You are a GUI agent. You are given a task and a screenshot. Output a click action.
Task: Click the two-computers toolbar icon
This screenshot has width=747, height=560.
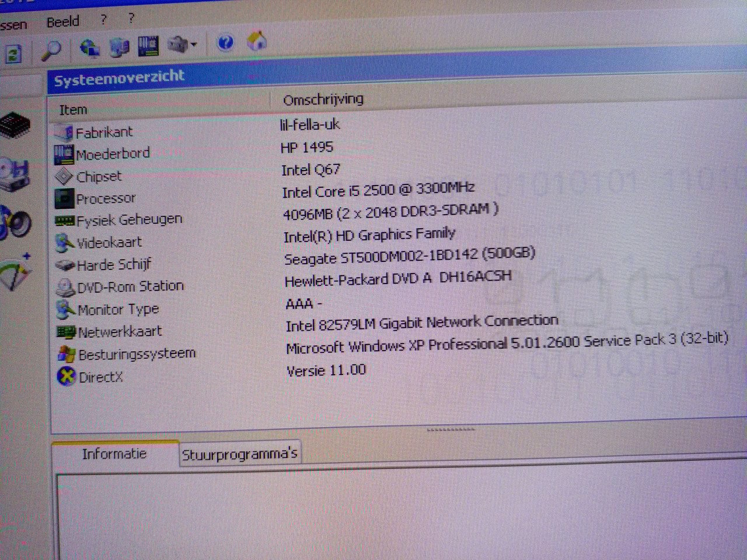(x=119, y=47)
